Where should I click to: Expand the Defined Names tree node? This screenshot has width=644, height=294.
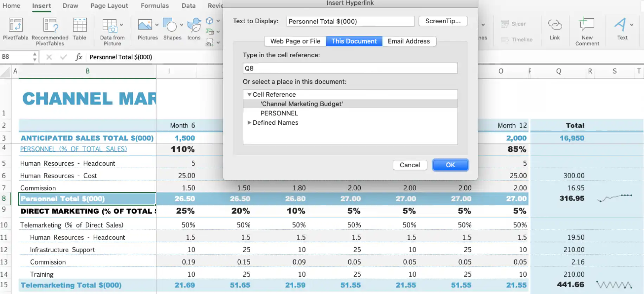(249, 123)
